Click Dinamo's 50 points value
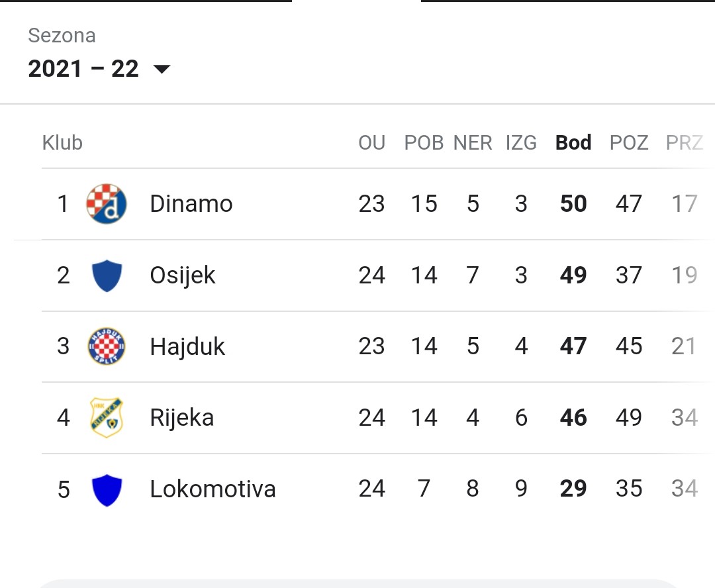 tap(573, 204)
